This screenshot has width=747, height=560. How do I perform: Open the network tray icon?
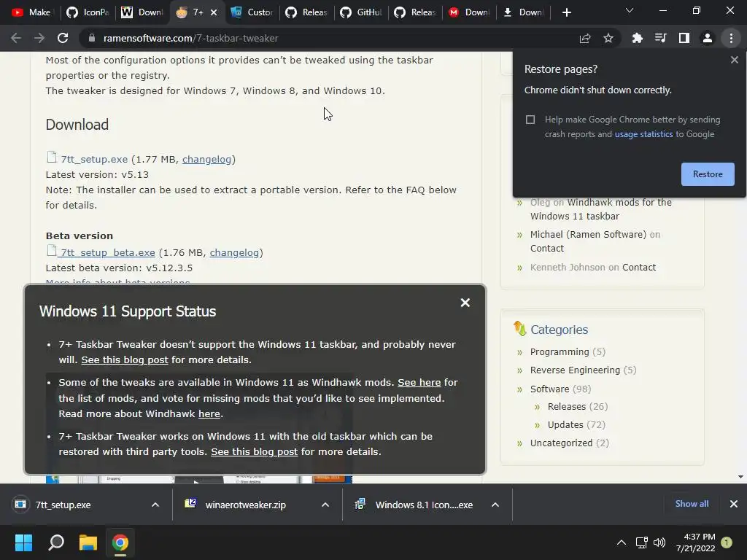coord(641,542)
